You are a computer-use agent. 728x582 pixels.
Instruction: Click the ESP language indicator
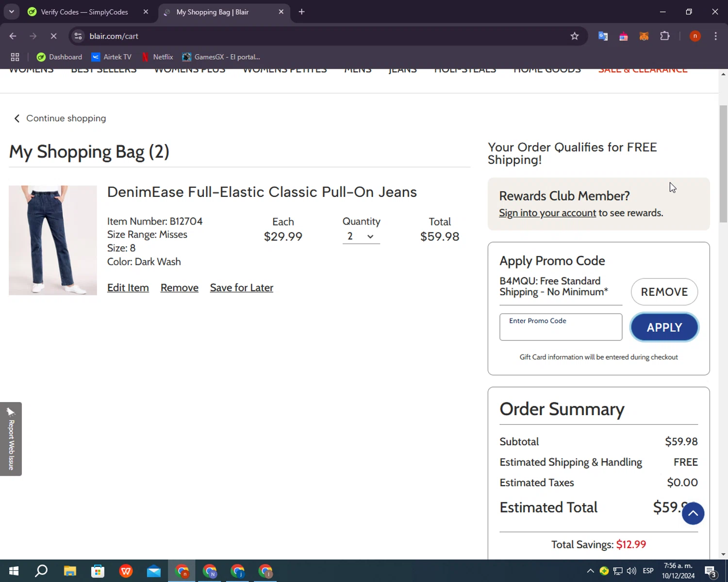648,571
